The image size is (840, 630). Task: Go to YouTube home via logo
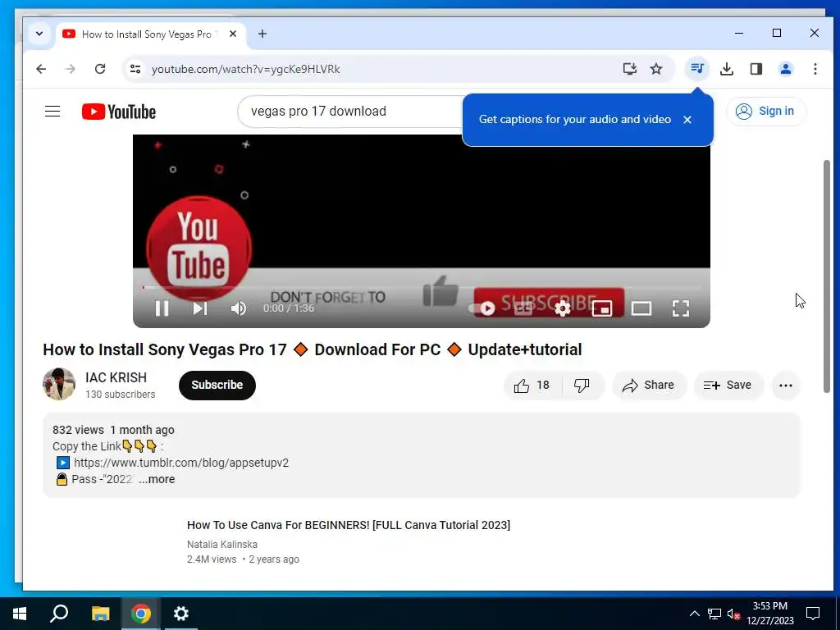pos(119,112)
